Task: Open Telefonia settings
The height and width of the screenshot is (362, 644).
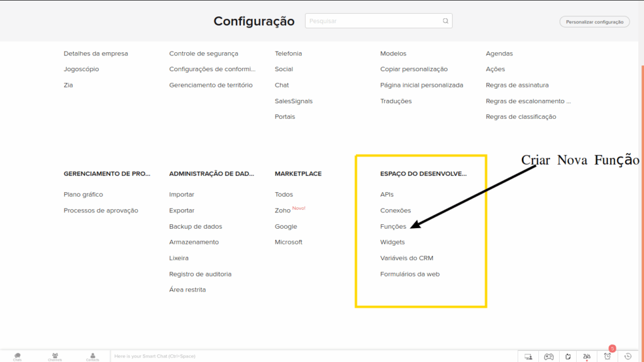Action: tap(288, 53)
